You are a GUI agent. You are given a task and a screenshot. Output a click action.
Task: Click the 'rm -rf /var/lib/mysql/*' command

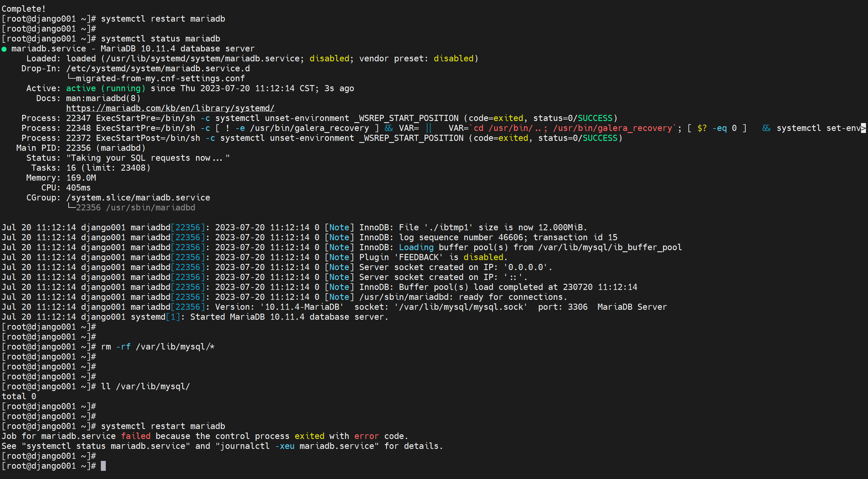click(x=158, y=347)
